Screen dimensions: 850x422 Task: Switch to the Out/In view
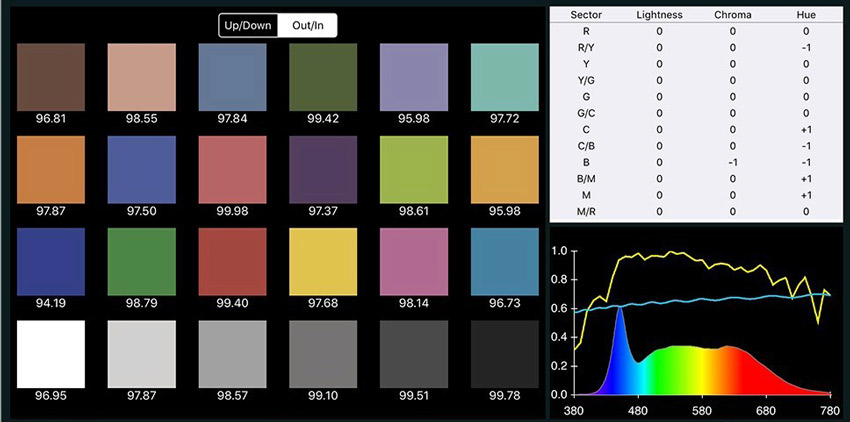[307, 25]
